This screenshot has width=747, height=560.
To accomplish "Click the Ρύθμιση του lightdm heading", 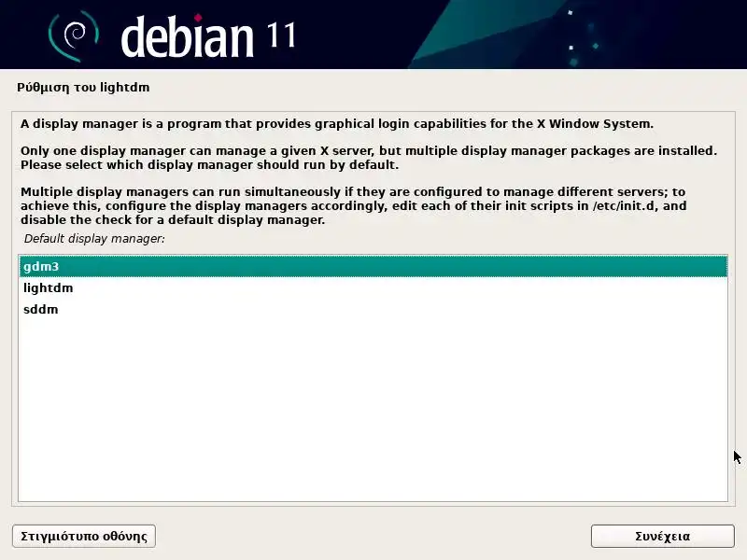I will pyautogui.click(x=83, y=88).
